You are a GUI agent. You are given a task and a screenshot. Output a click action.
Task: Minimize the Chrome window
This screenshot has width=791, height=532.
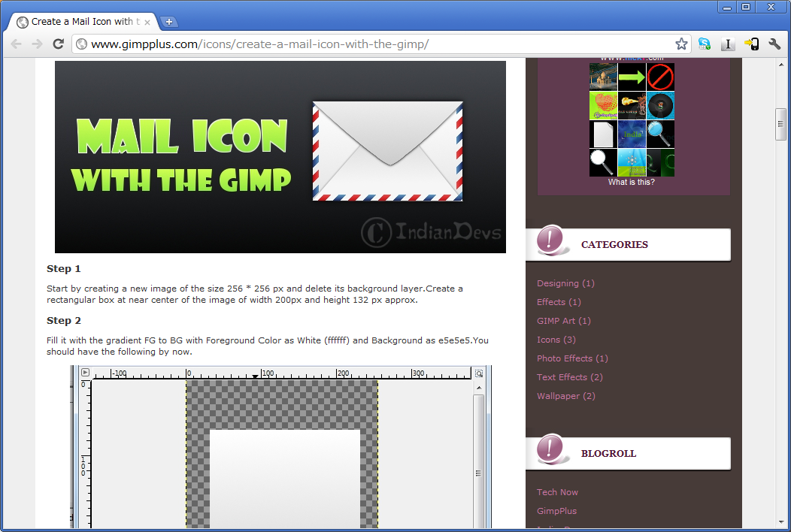pyautogui.click(x=727, y=7)
